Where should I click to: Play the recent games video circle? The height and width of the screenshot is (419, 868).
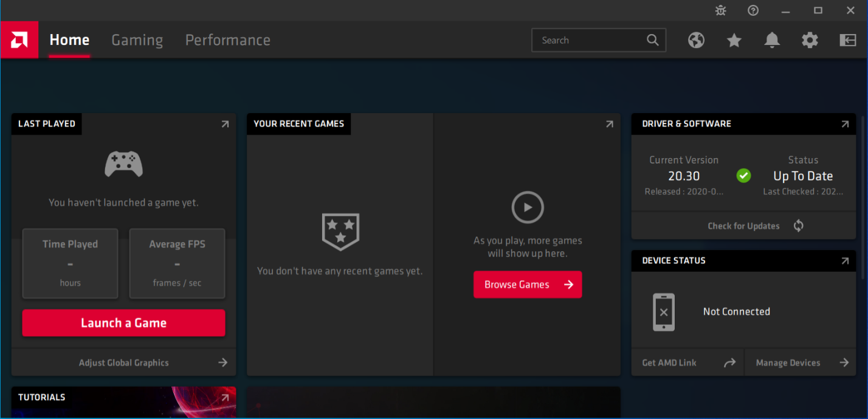[528, 207]
